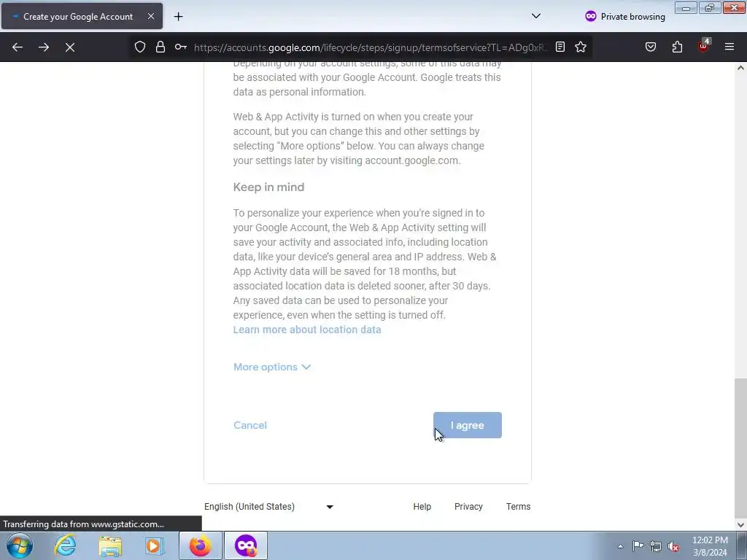Go forward using the browser forward arrow
Viewport: 747px width, 560px height.
44,47
